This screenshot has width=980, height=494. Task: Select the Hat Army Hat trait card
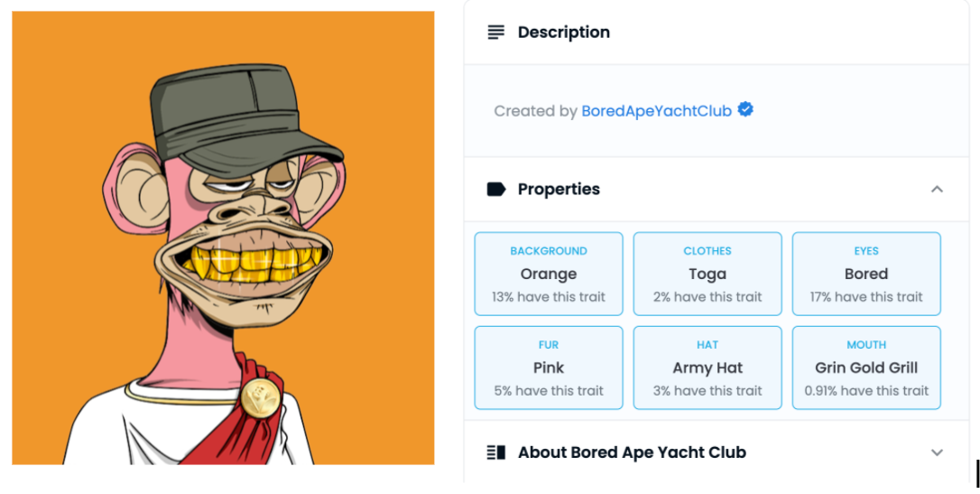707,368
